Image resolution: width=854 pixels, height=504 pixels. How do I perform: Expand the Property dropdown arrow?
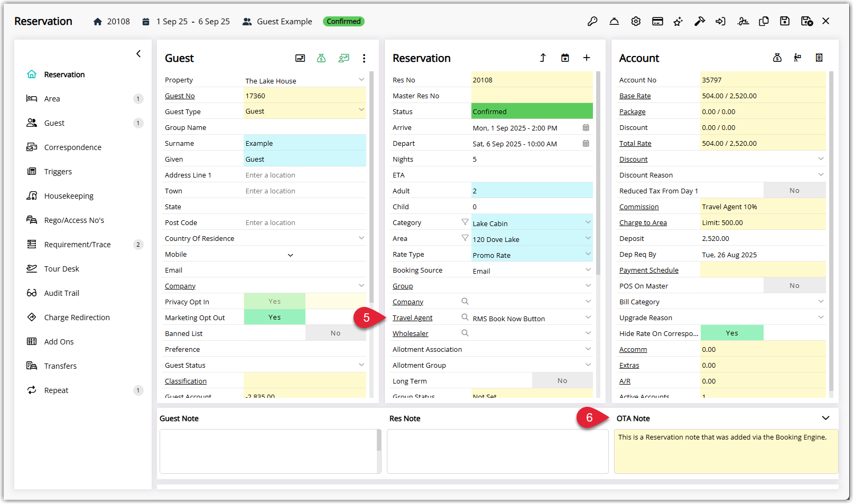[361, 80]
